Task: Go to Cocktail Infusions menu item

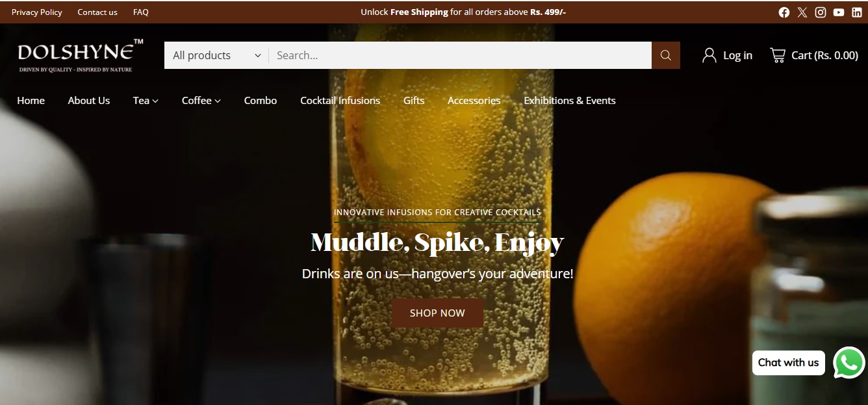Action: click(x=340, y=100)
